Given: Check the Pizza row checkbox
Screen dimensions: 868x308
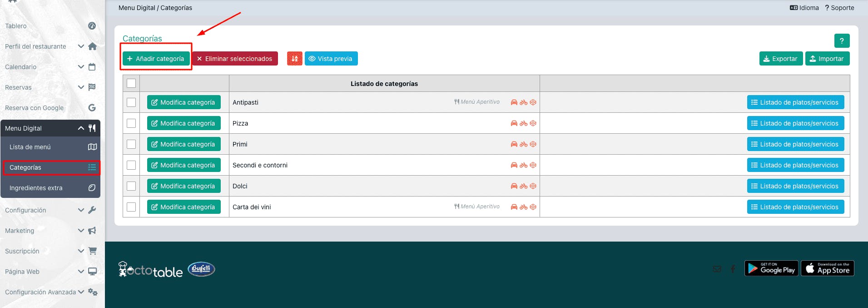Looking at the screenshot, I should (x=131, y=123).
